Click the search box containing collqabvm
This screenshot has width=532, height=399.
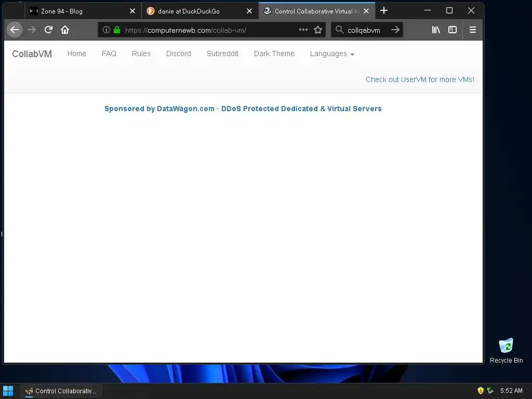point(367,30)
